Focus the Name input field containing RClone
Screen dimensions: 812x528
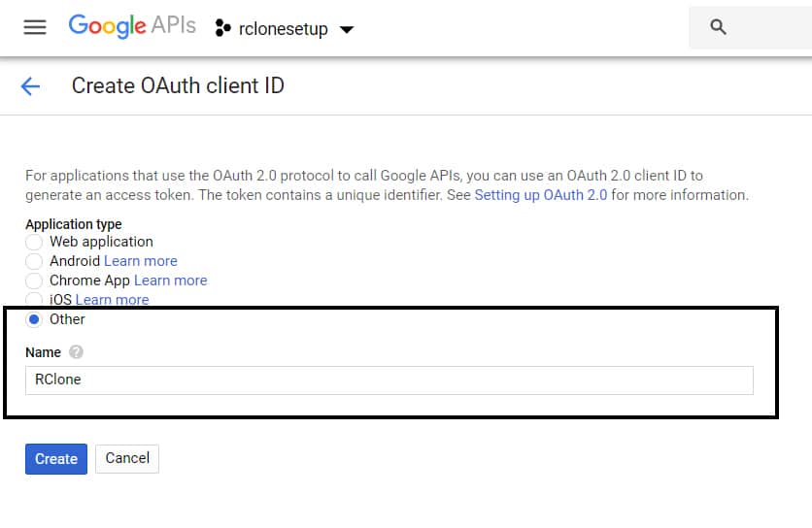pos(389,380)
